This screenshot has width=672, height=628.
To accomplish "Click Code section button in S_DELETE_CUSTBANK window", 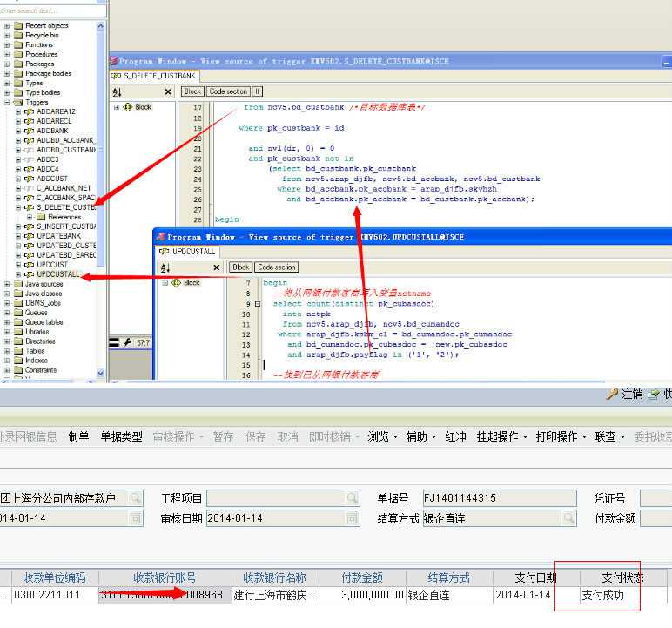I will coord(228,91).
